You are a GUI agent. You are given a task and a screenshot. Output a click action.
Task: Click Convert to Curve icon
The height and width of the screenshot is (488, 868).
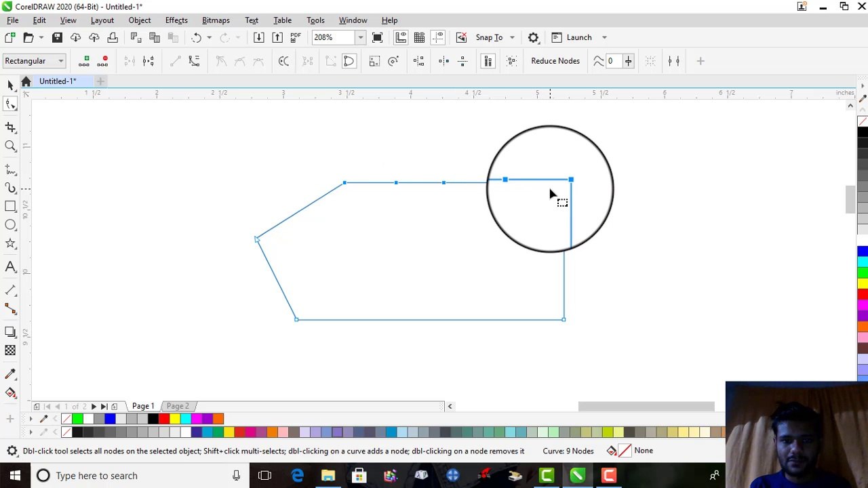point(194,61)
